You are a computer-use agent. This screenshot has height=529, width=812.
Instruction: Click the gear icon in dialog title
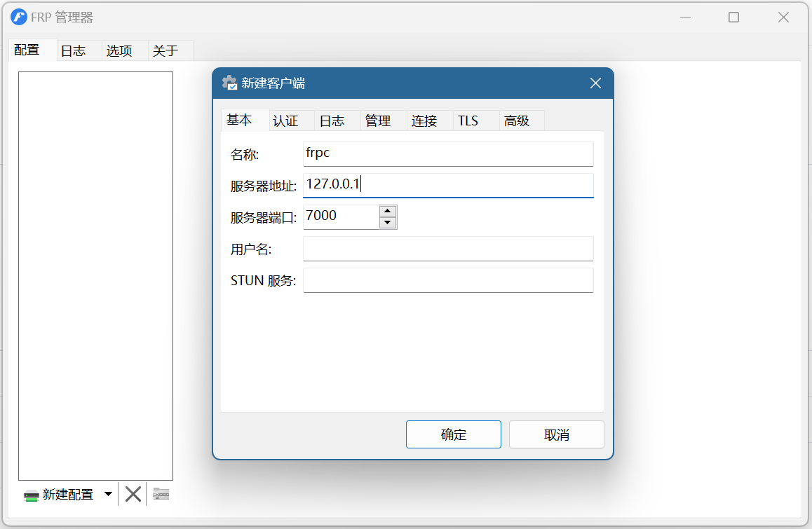pos(229,83)
